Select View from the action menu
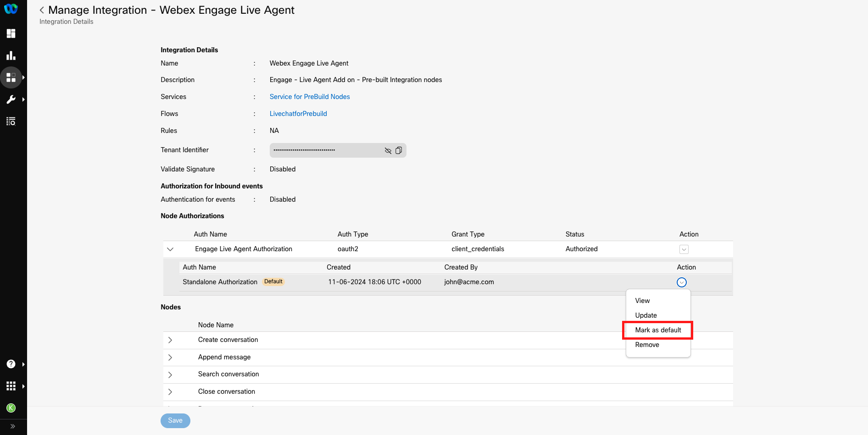Image resolution: width=868 pixels, height=435 pixels. point(642,301)
